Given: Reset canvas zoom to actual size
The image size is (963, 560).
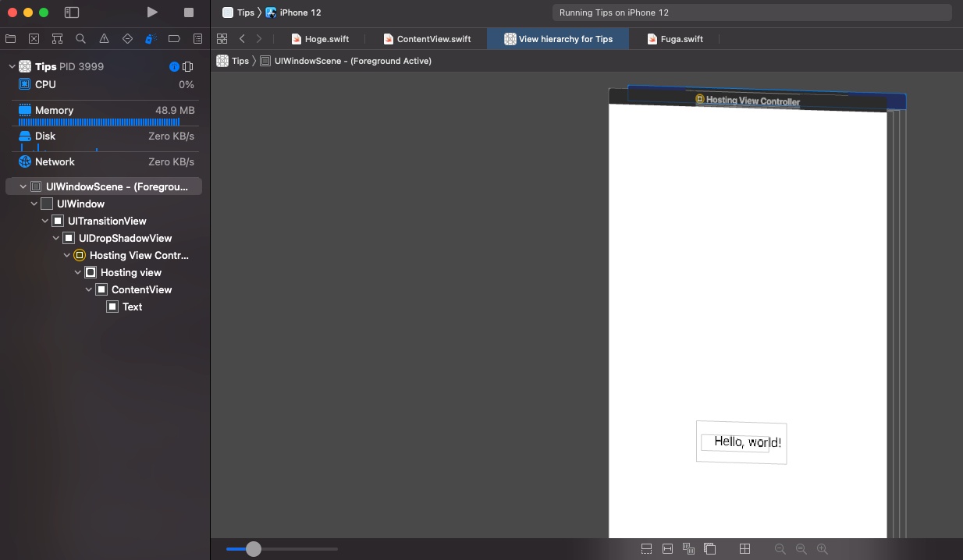Looking at the screenshot, I should tap(801, 549).
